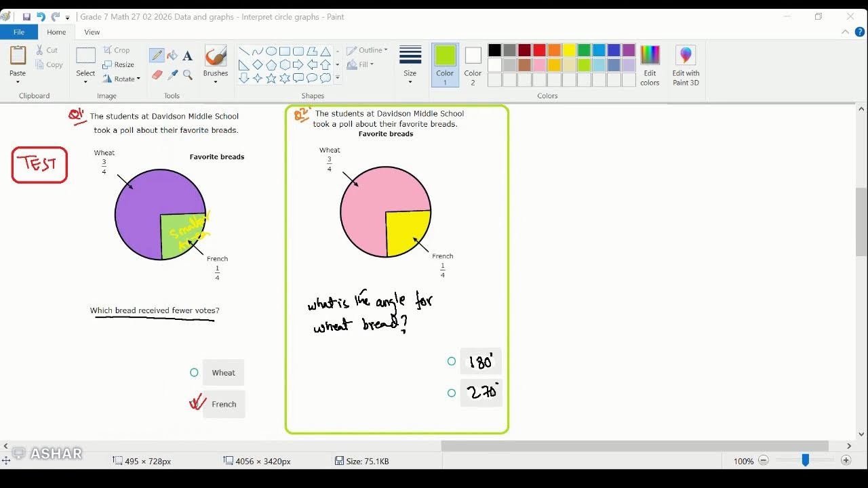Choose the Line shape
Viewport: 868px width, 488px height.
244,51
